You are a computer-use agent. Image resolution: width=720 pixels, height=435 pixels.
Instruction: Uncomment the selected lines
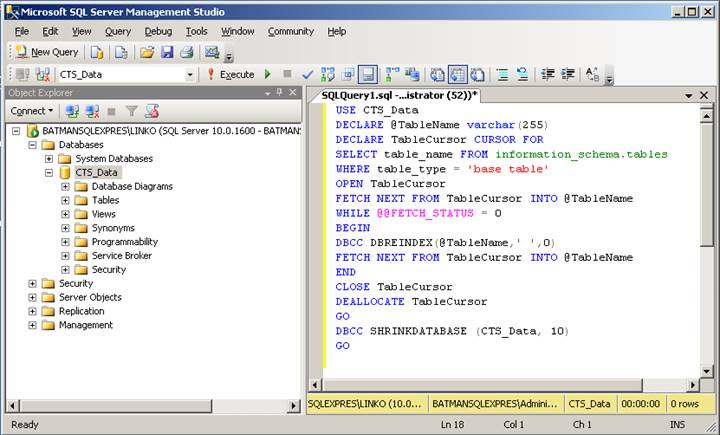[523, 74]
